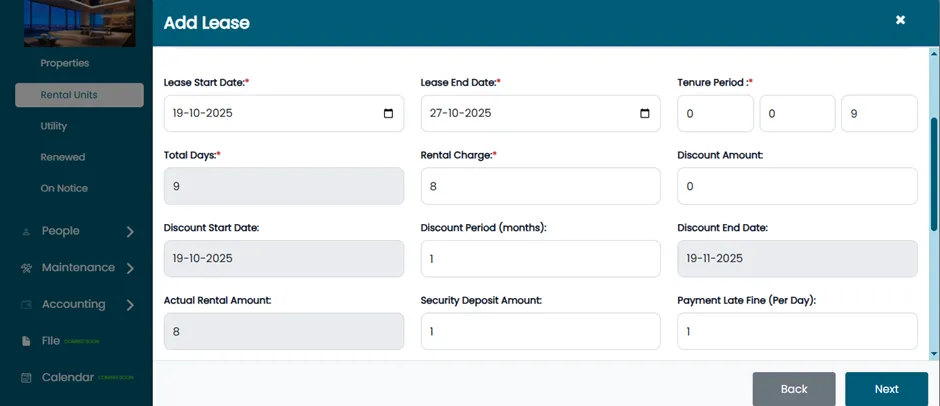Click the Security Deposit Amount label
The height and width of the screenshot is (406, 940).
(x=481, y=300)
